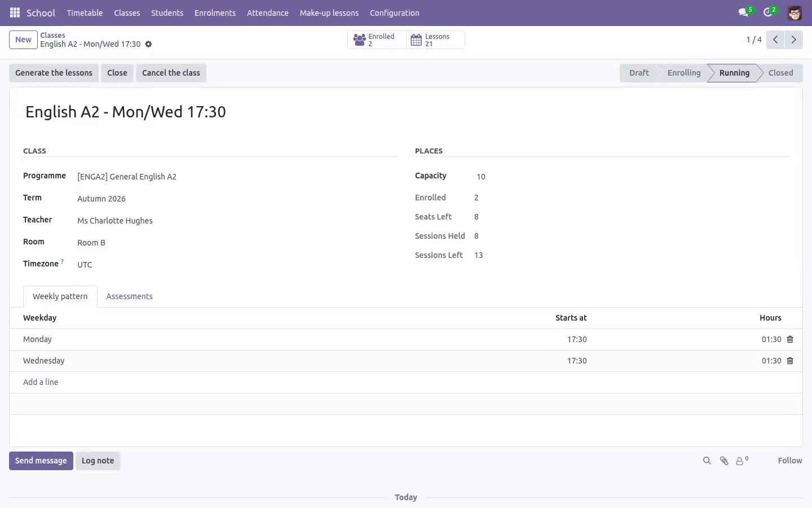The width and height of the screenshot is (812, 508).
Task: Follow this class record
Action: click(789, 461)
